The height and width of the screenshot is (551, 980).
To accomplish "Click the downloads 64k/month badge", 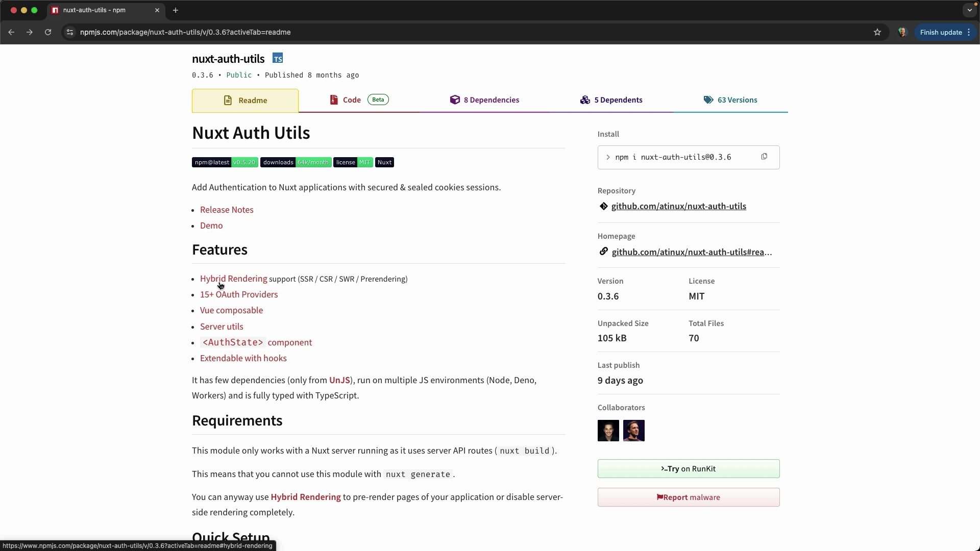I will click(x=296, y=162).
